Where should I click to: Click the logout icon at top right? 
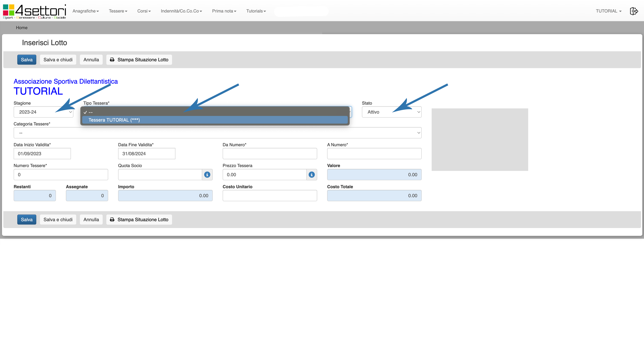tap(634, 11)
